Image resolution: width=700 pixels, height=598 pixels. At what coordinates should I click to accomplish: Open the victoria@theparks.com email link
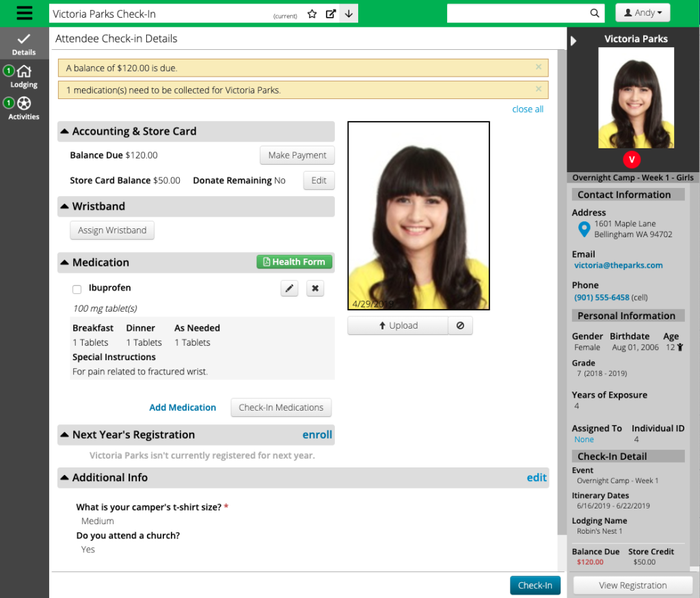[618, 265]
